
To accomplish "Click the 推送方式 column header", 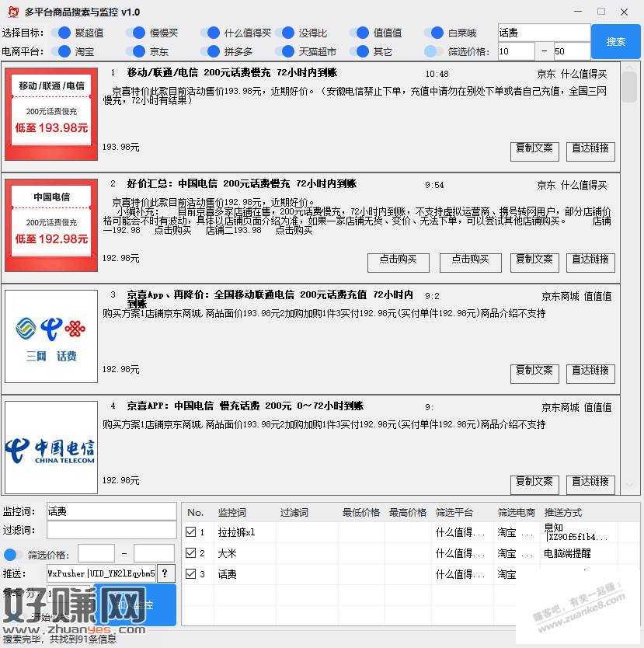I will coord(563,513).
